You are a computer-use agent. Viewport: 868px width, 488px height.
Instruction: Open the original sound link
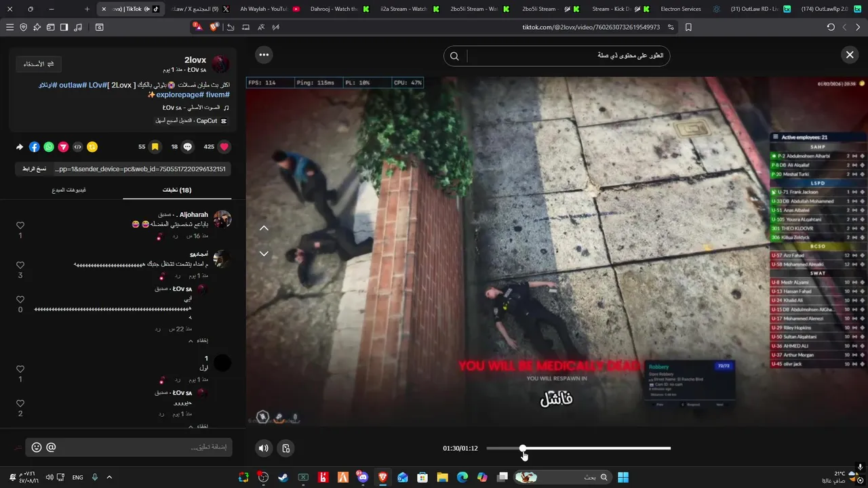[x=195, y=108]
